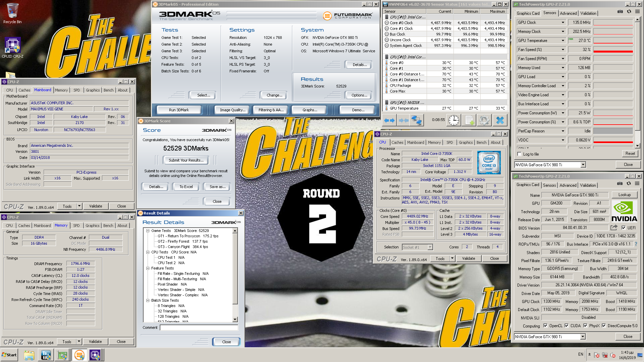Open Bench tab in CPU-Z processor window
This screenshot has height=362, width=644.
point(481,142)
